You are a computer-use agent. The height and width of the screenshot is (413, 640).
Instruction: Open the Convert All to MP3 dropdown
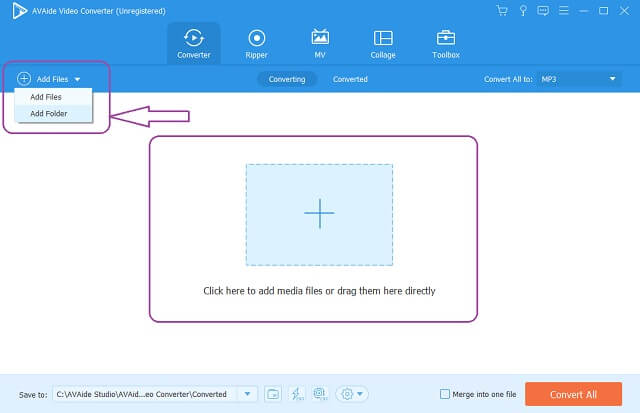click(579, 79)
